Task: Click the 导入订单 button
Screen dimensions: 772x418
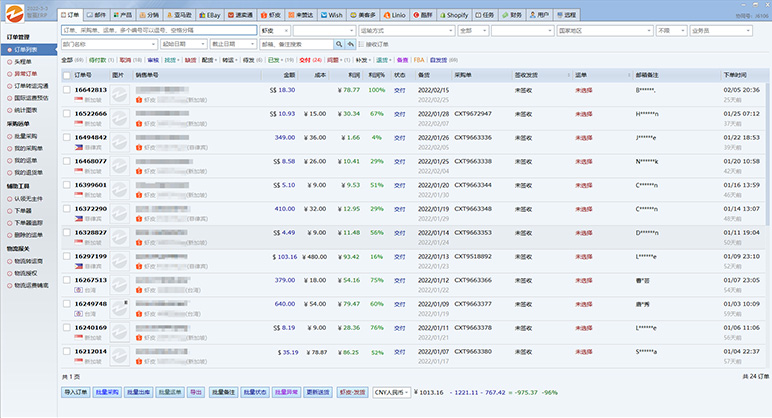Action: click(x=76, y=393)
